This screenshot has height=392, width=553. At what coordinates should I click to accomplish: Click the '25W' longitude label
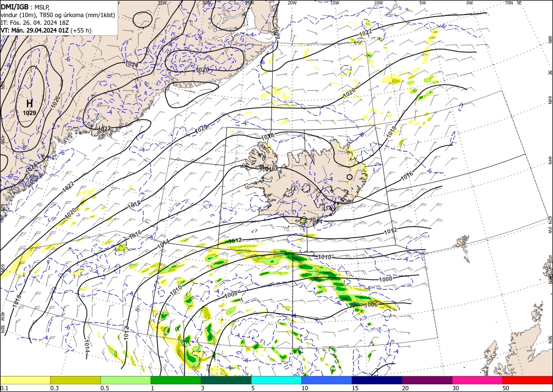pos(249,3)
